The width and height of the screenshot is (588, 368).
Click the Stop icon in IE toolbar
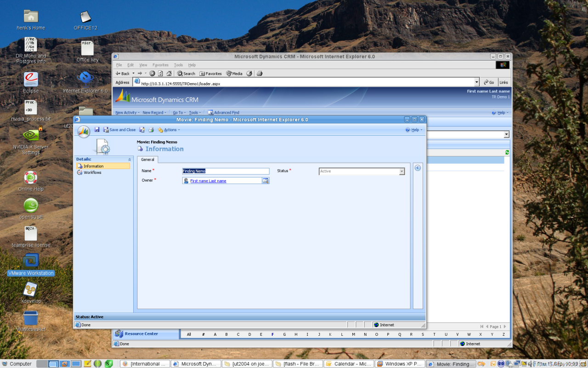pyautogui.click(x=152, y=74)
